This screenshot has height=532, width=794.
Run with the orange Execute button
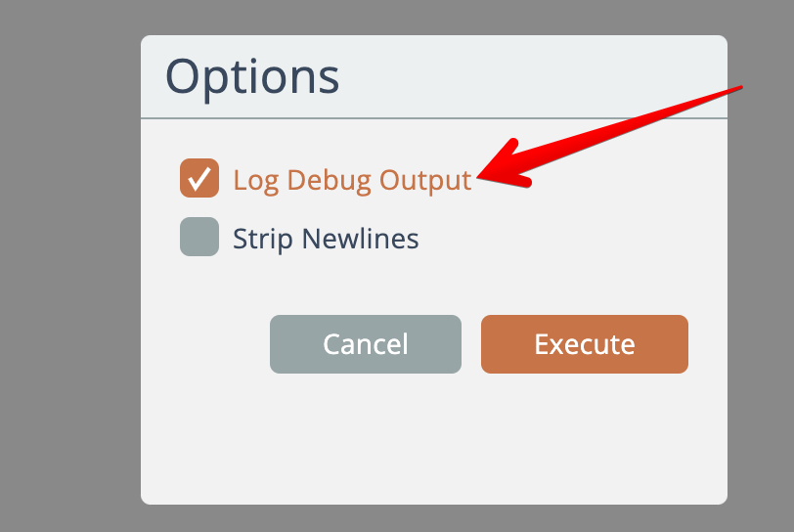coord(584,344)
